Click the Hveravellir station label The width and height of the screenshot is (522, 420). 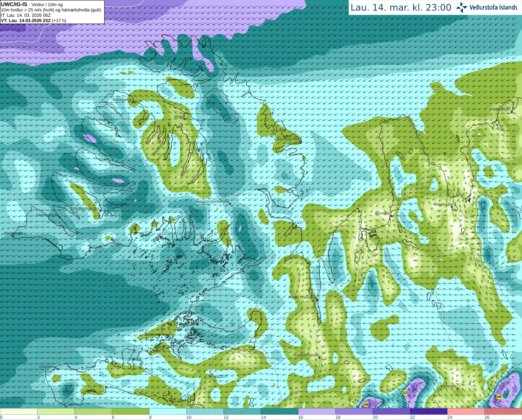click(x=448, y=386)
